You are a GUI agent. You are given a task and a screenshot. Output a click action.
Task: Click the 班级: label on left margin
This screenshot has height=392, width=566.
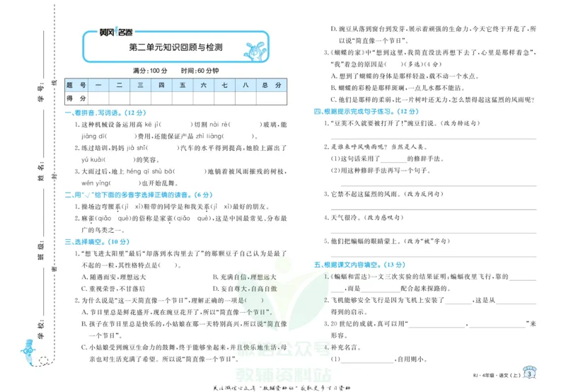coord(41,250)
